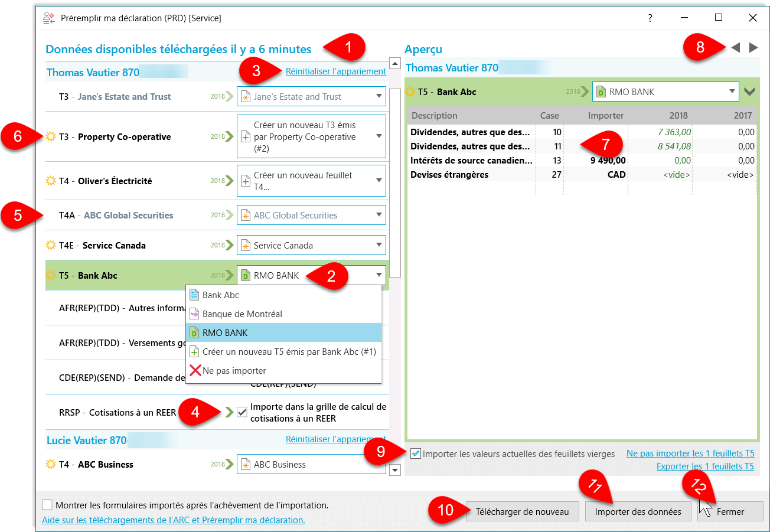Click the sun icon beside T5 Bank Abc in the Aperçu panel
The width and height of the screenshot is (770, 532).
click(410, 92)
